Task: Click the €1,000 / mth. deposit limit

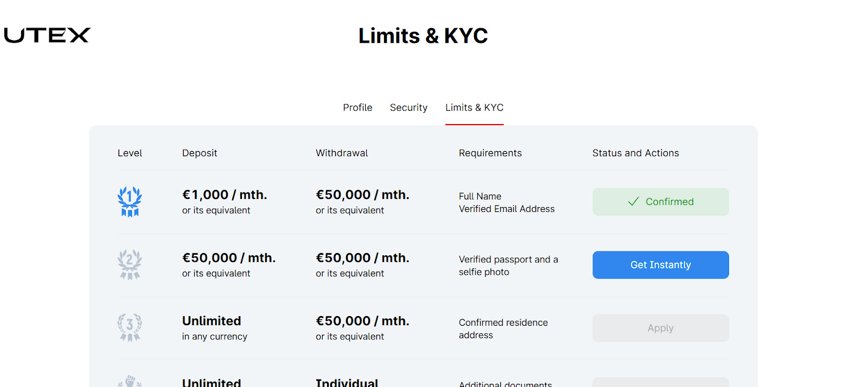Action: click(225, 195)
